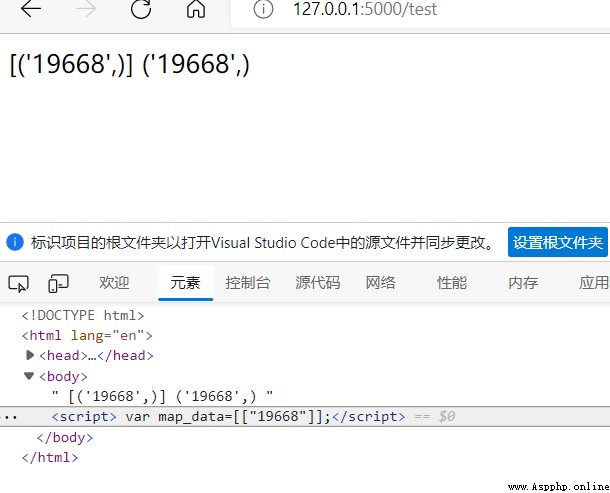Switch to the 网络 tab

coord(380,283)
